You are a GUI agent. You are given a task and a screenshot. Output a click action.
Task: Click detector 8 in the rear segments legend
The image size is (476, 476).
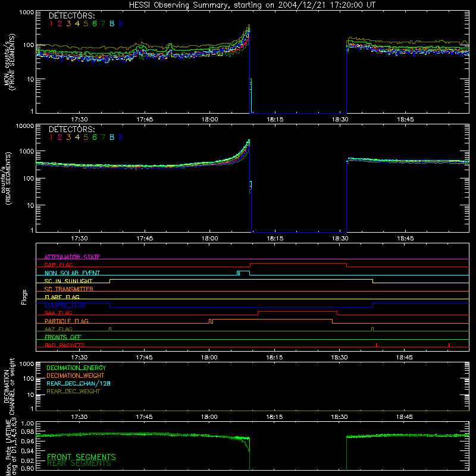point(112,137)
